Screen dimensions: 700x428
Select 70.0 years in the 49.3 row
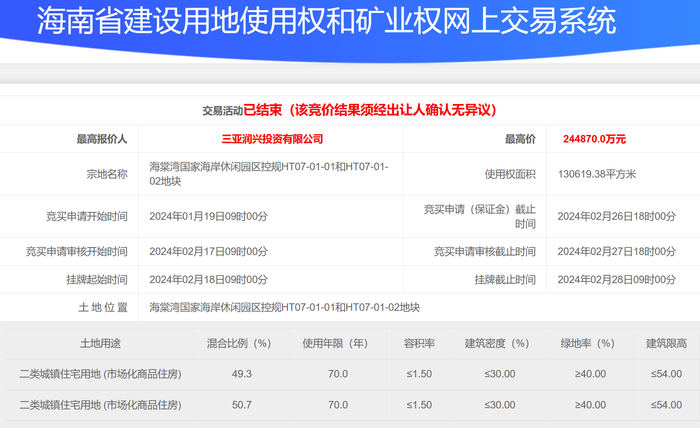(x=338, y=374)
